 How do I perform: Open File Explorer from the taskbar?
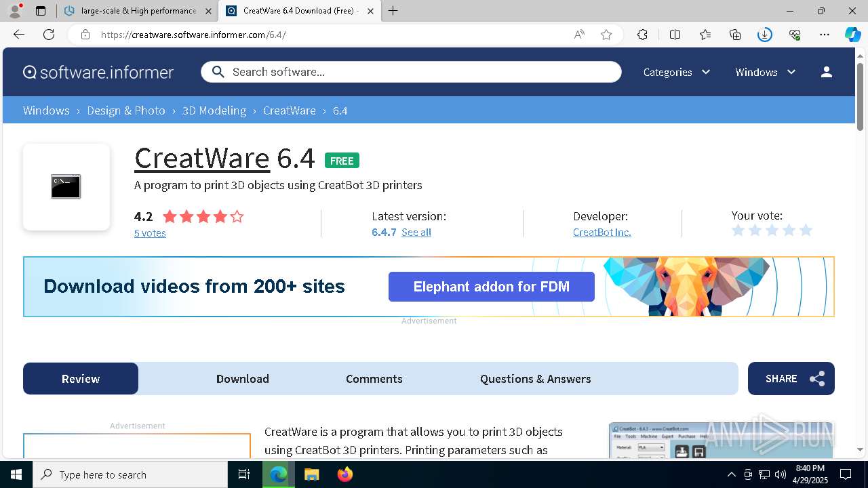click(311, 474)
